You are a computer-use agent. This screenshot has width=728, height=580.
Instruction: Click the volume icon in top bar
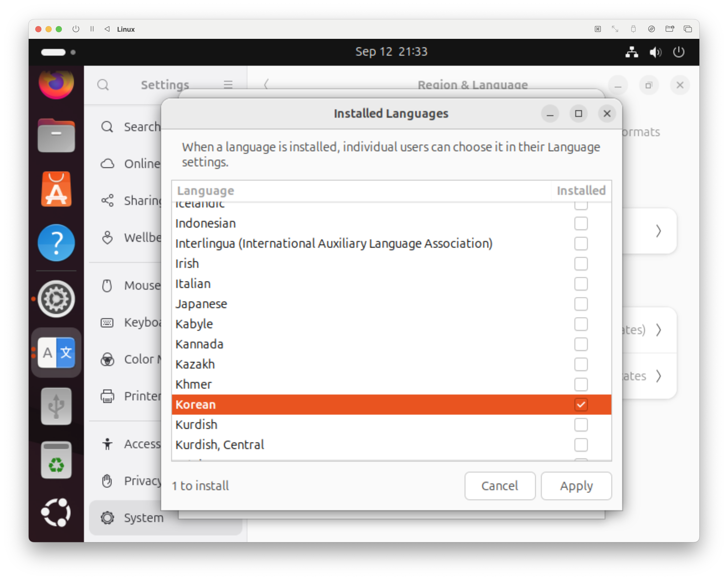pos(655,52)
